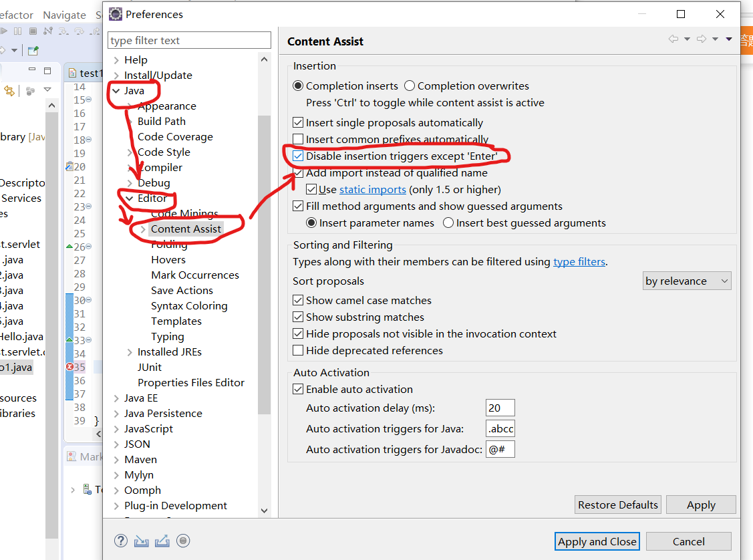Collapse the Java tree node

click(x=117, y=90)
